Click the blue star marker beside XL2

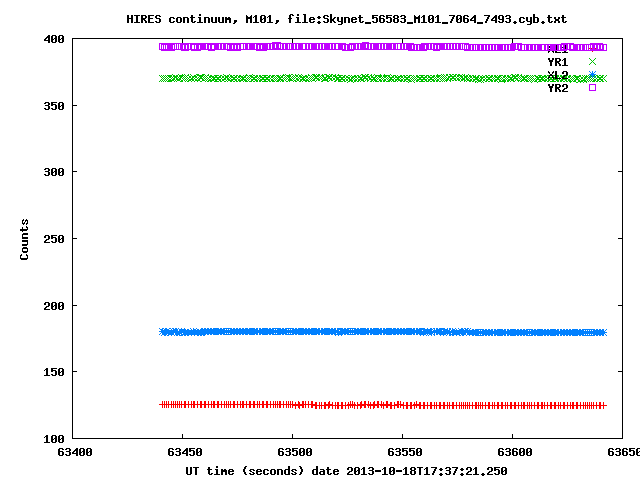(592, 75)
